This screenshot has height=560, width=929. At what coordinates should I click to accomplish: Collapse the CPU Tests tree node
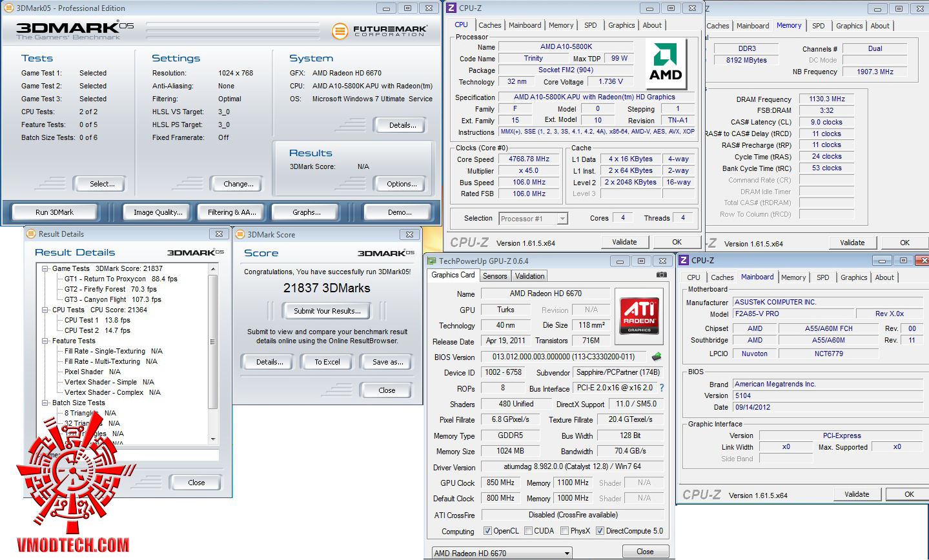(x=45, y=310)
